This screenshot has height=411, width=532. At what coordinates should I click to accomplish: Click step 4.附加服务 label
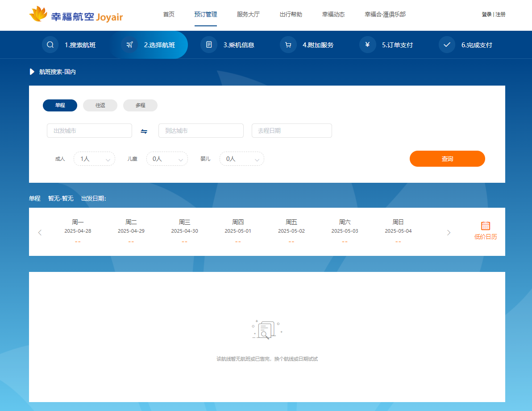click(x=318, y=45)
